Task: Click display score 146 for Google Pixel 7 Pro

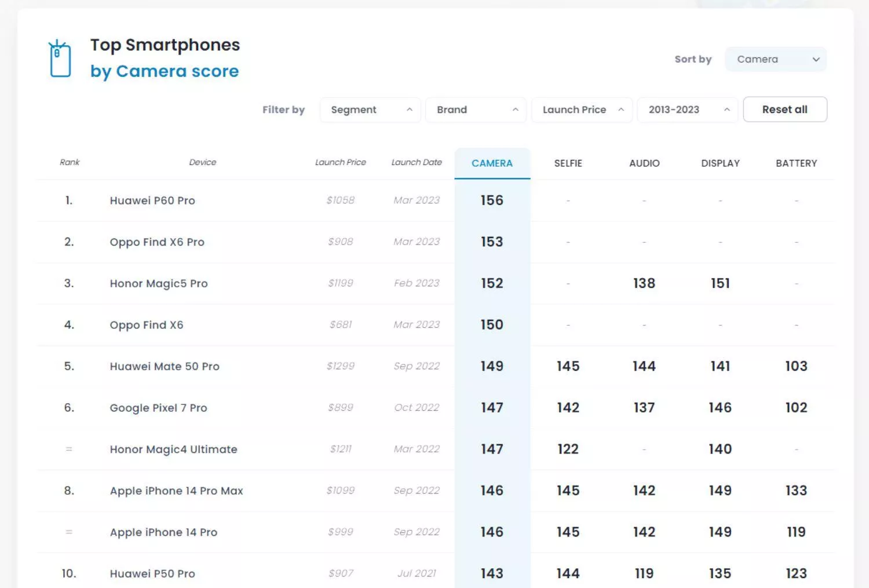Action: click(720, 408)
